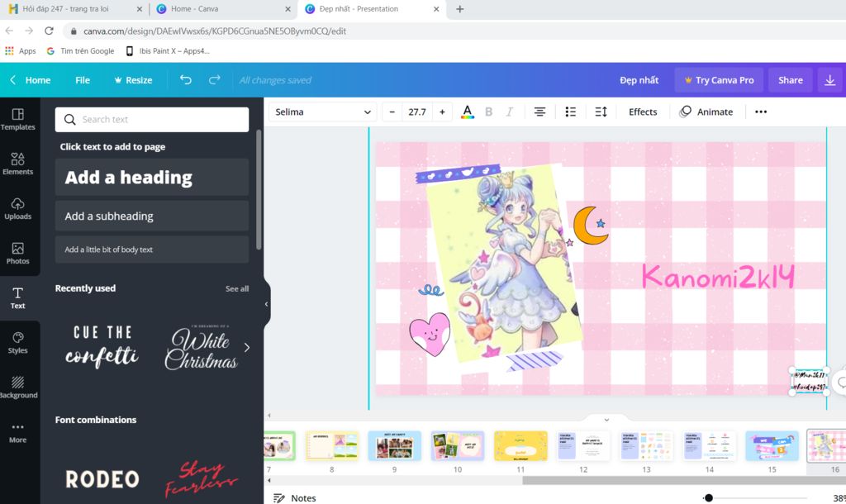Open the More sidebar option
The image size is (846, 504).
tap(18, 433)
